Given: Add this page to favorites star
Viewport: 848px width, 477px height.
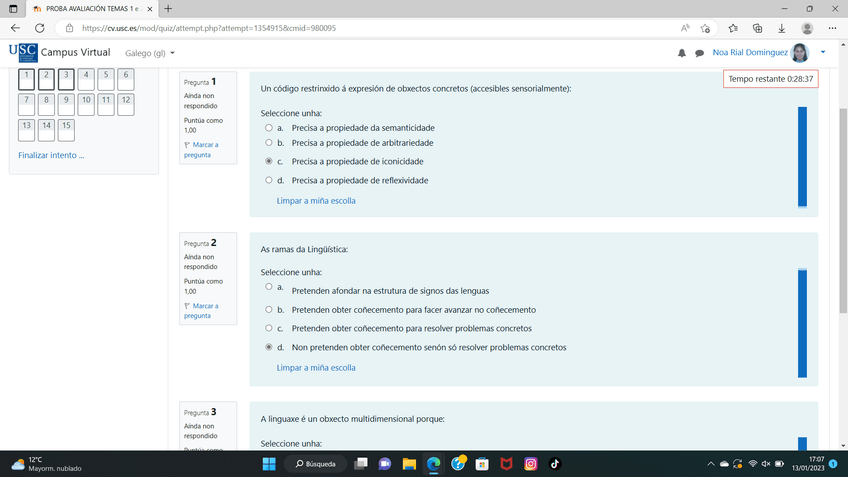Looking at the screenshot, I should [x=705, y=28].
